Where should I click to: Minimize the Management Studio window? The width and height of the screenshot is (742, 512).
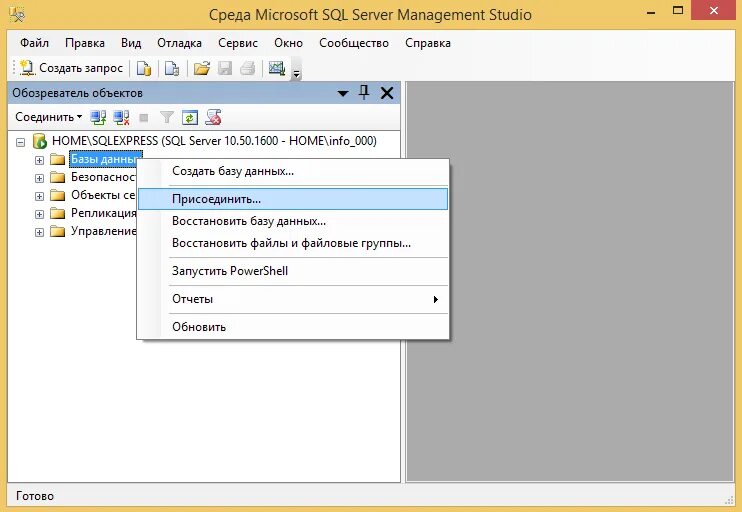point(651,12)
